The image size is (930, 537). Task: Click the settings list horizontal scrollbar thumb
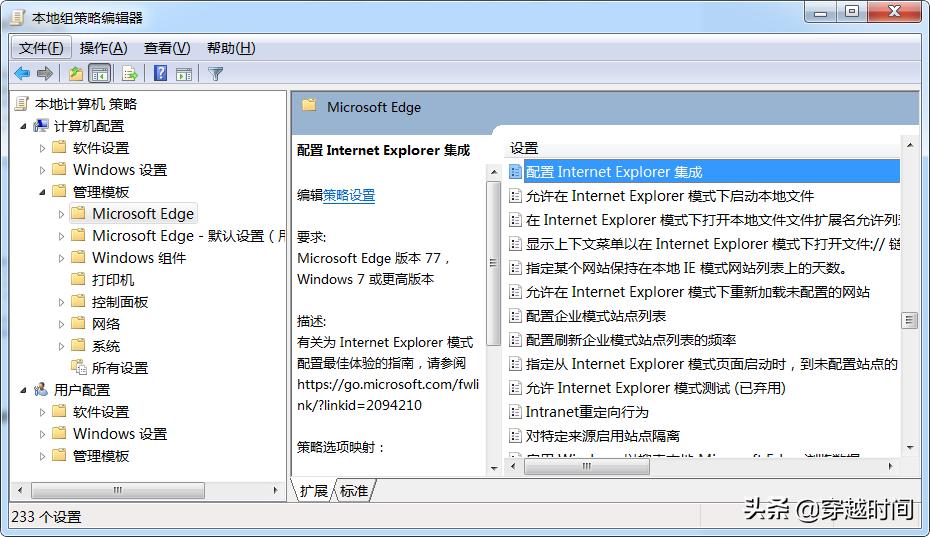pos(587,466)
